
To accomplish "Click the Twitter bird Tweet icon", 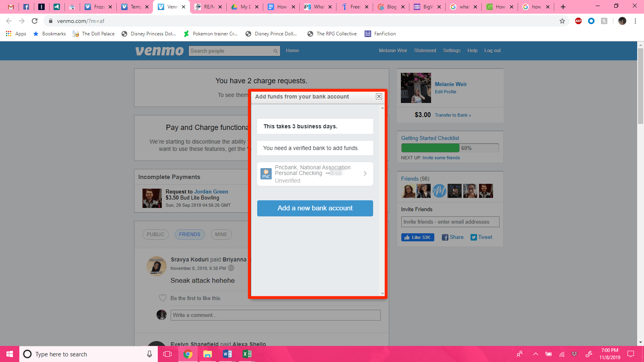I will [x=474, y=237].
